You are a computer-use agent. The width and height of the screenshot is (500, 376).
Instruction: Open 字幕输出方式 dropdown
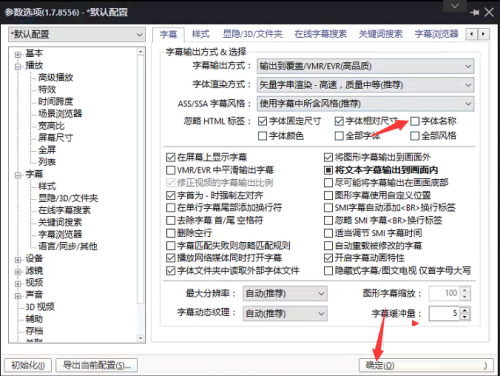click(365, 66)
